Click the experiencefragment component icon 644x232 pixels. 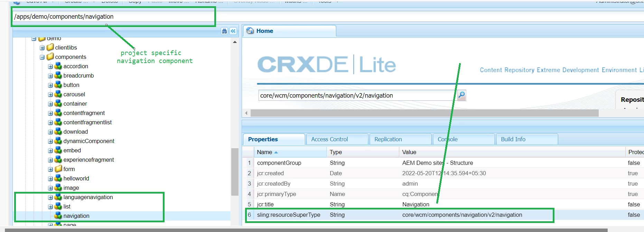click(58, 160)
